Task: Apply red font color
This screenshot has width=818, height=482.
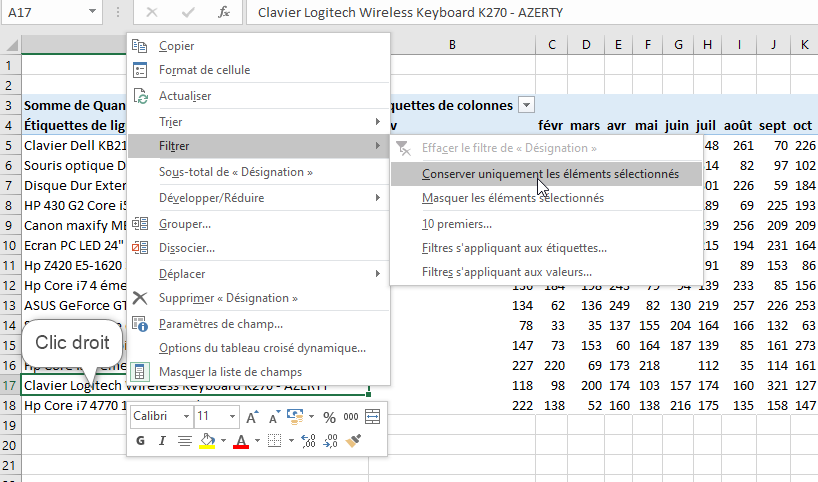Action: pos(241,441)
